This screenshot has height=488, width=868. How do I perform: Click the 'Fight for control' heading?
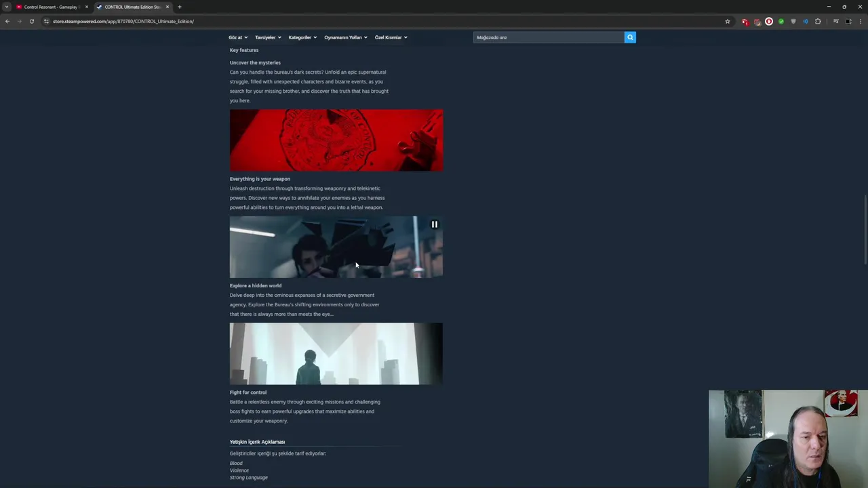[x=248, y=392]
